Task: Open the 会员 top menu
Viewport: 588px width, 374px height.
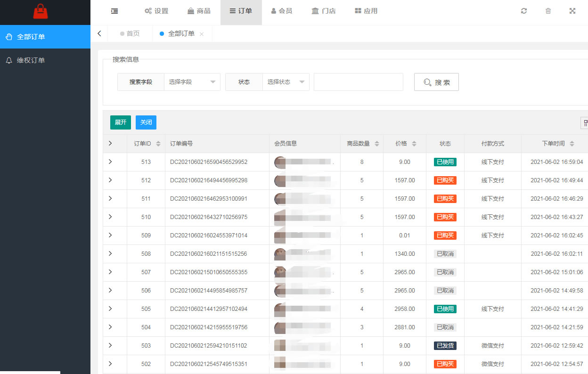Action: tap(282, 11)
